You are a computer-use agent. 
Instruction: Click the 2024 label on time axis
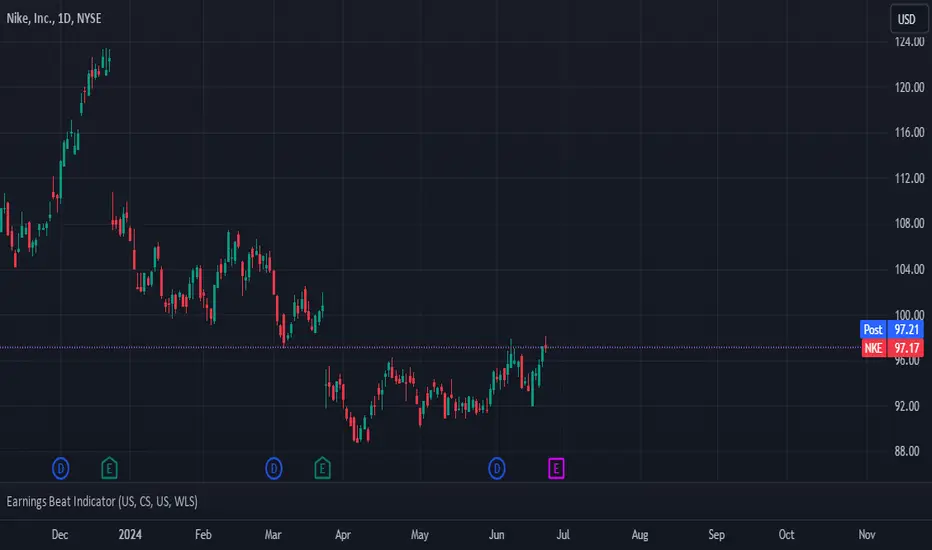pyautogui.click(x=130, y=535)
